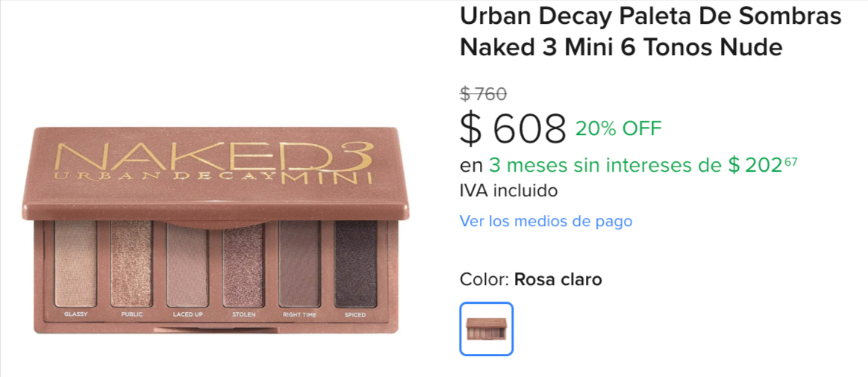
Task: Click the Laced Up eyeshadow shade
Action: tap(187, 264)
